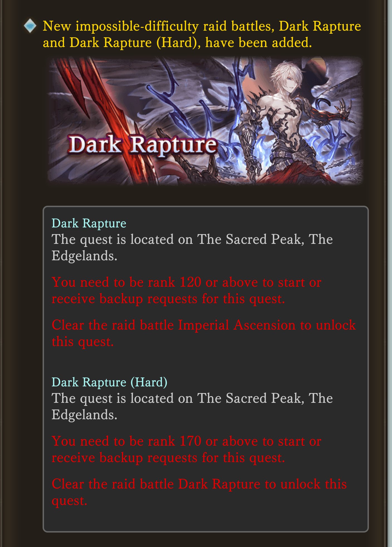The height and width of the screenshot is (547, 392).
Task: Click the yellow impossible-difficulty raid announcement headline
Action: 202,34
